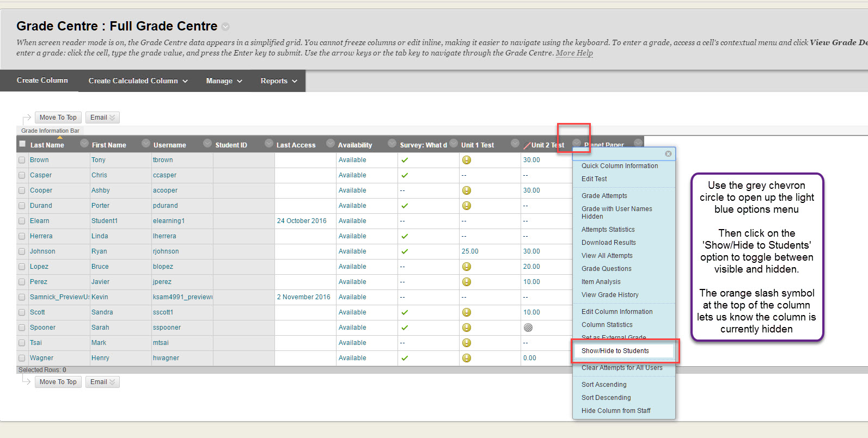Choose Column Statistics
Viewport: 868px width, 438px height.
(607, 325)
